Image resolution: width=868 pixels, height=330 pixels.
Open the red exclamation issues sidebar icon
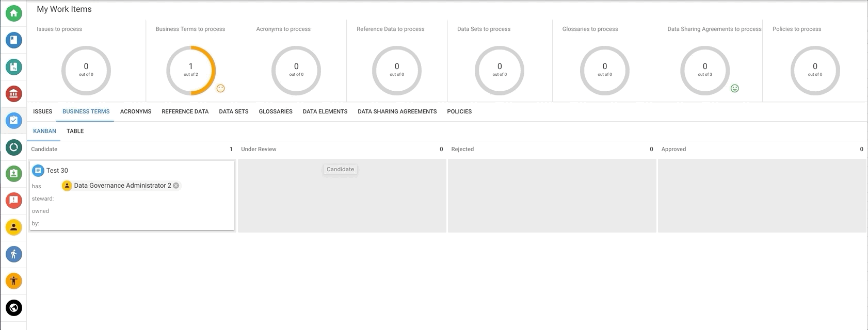(x=14, y=201)
